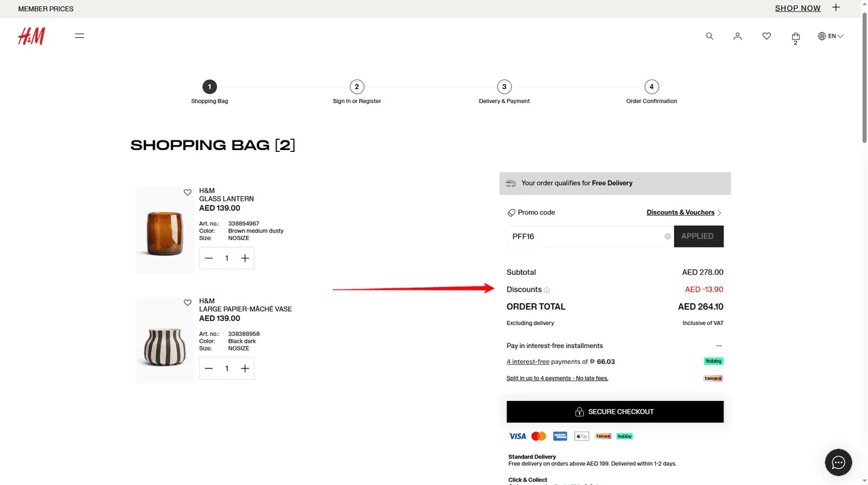Screen dimensions: 868x485
Task: Click the MEMBER PRICES bar link
Action: click(45, 9)
